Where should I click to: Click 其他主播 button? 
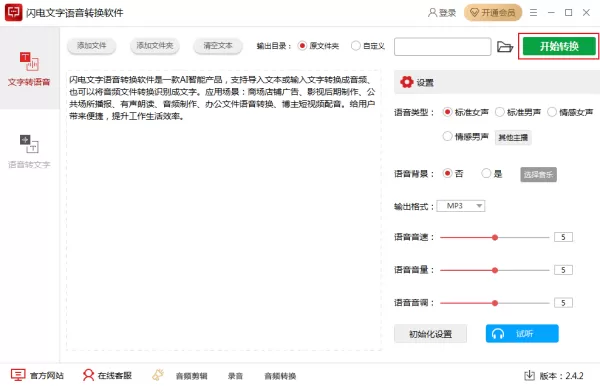tap(513, 137)
